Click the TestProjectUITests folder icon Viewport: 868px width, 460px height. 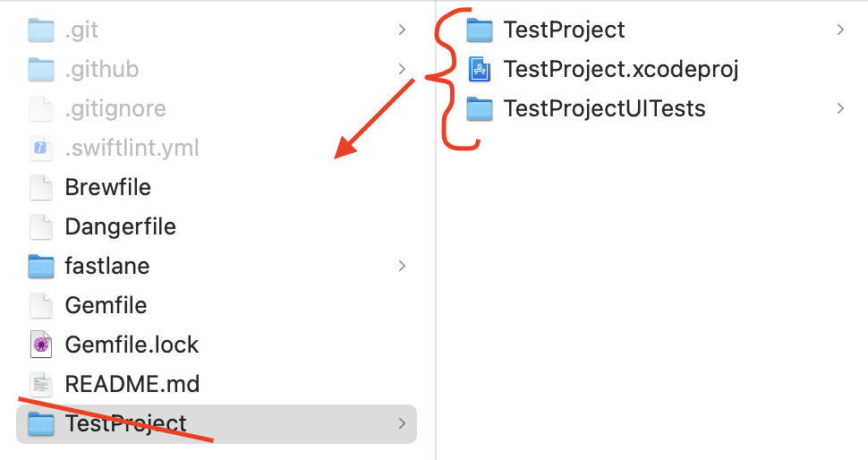481,109
